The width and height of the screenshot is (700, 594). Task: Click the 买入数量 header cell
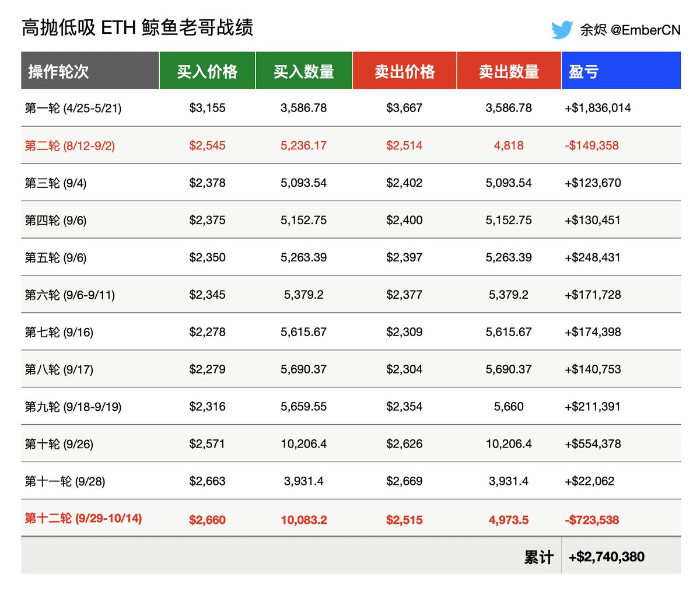tap(304, 70)
